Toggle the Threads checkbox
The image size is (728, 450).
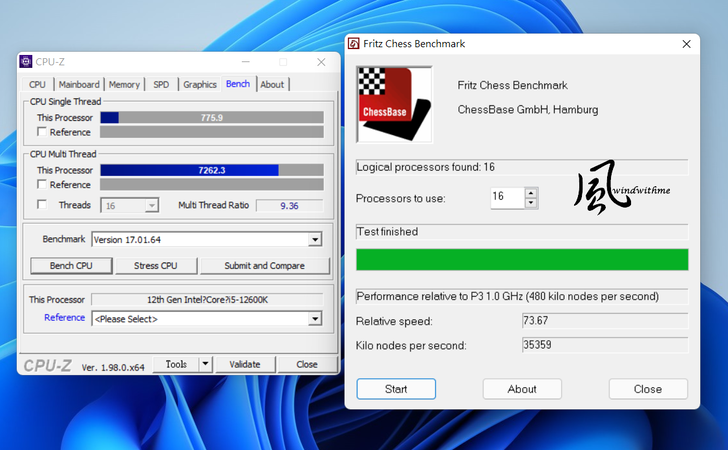pyautogui.click(x=41, y=205)
